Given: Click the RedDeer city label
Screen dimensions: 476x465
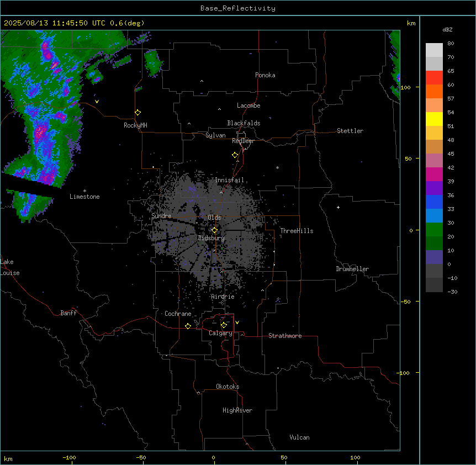Looking at the screenshot, I should 243,141.
